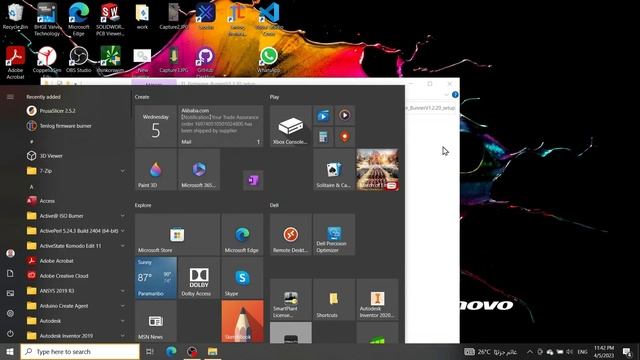Open File Explorer from the taskbar
This screenshot has width=640, height=360.
pos(212,351)
